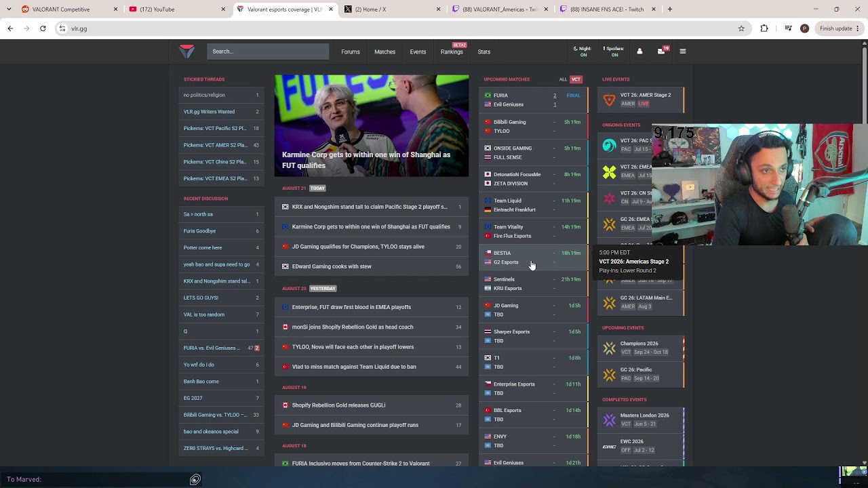The height and width of the screenshot is (488, 868).
Task: Click the VCT 26: CN event logo
Action: [x=609, y=198]
